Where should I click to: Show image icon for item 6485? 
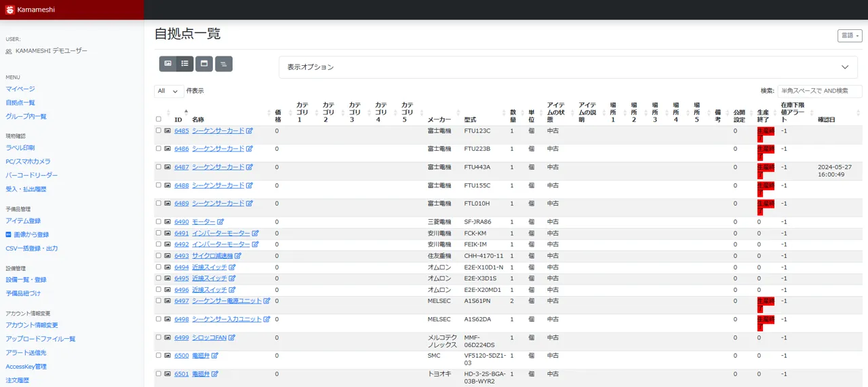(167, 130)
